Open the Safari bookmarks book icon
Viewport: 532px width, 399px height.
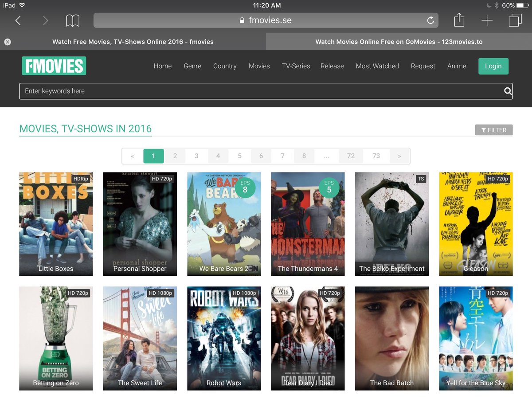pyautogui.click(x=73, y=20)
